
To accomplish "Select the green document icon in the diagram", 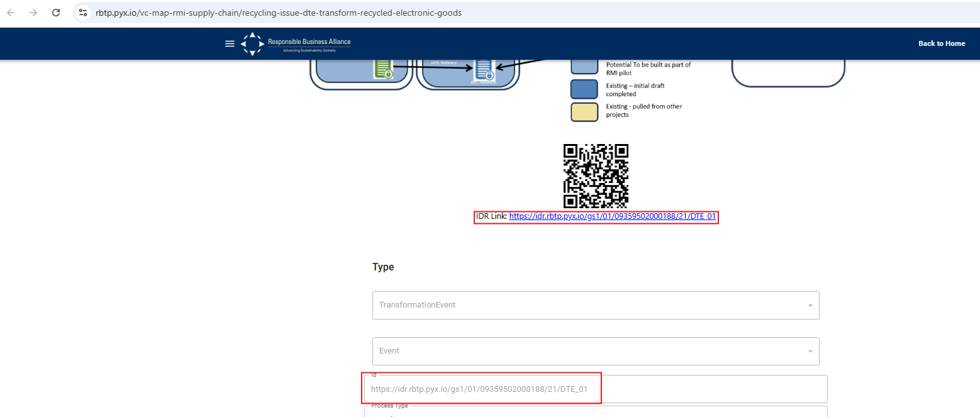I will pyautogui.click(x=383, y=69).
